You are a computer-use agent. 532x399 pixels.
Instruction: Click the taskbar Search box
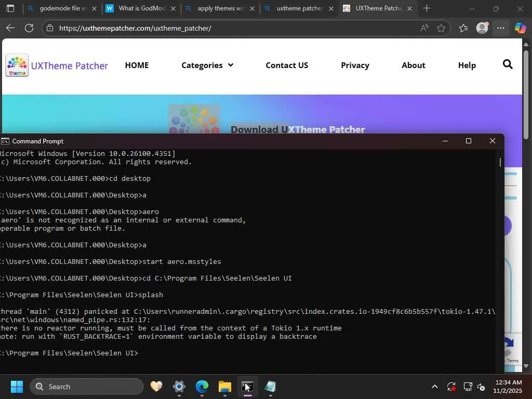tap(87, 387)
